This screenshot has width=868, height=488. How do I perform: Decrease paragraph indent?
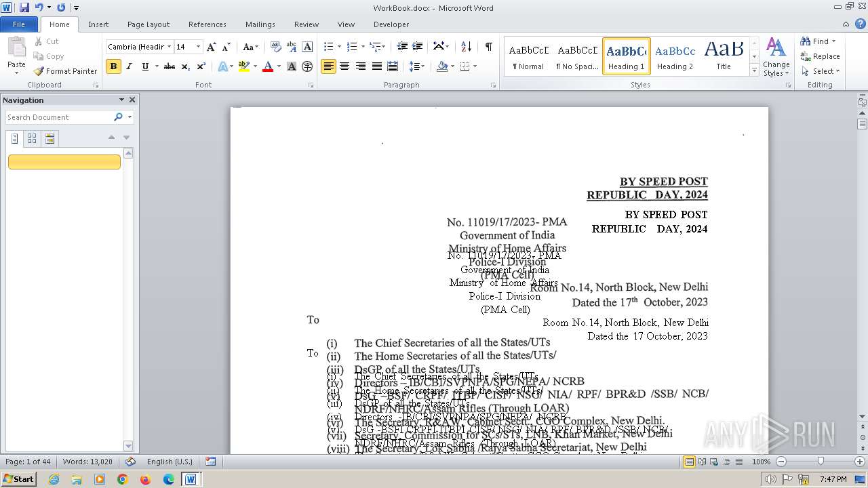[402, 47]
